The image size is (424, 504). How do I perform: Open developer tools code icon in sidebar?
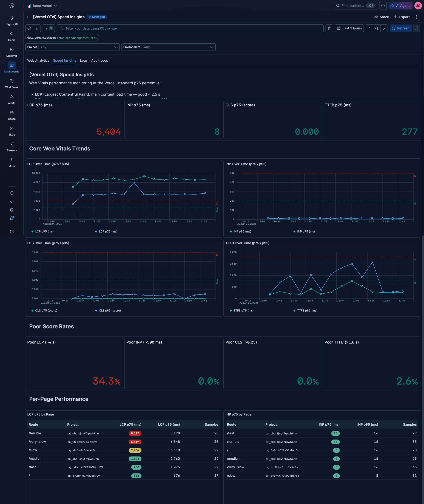(12, 201)
